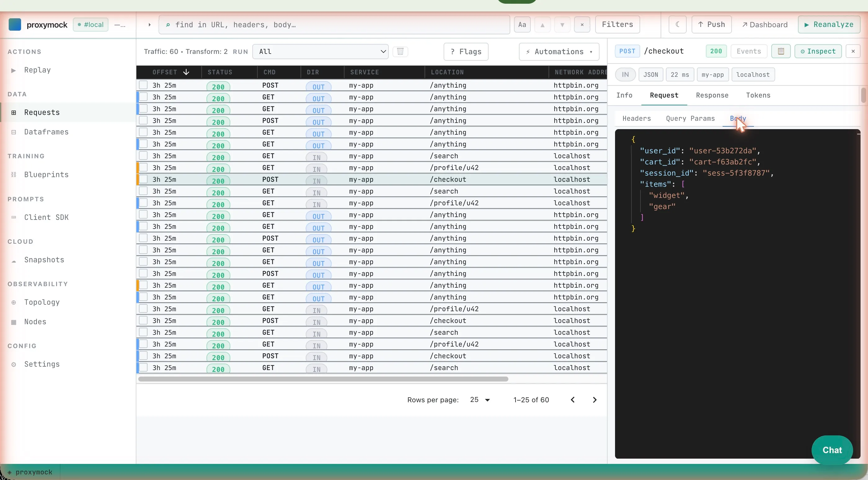This screenshot has width=868, height=480.
Task: Go to next search match arrow
Action: coord(562,24)
